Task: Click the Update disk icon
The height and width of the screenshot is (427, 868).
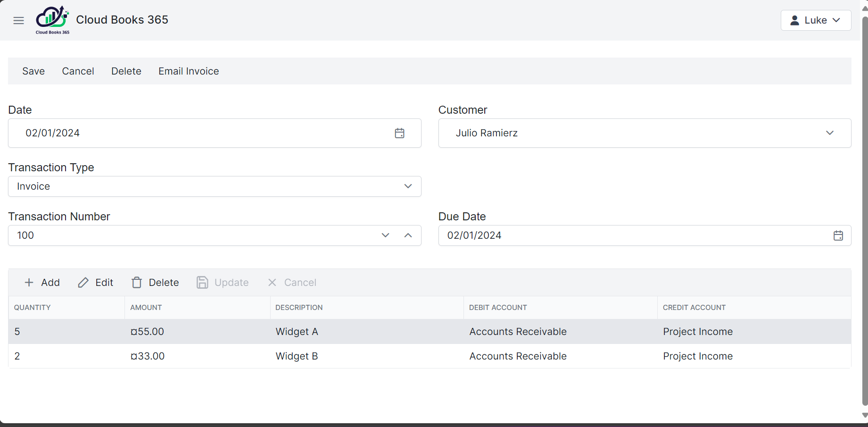Action: tap(202, 283)
